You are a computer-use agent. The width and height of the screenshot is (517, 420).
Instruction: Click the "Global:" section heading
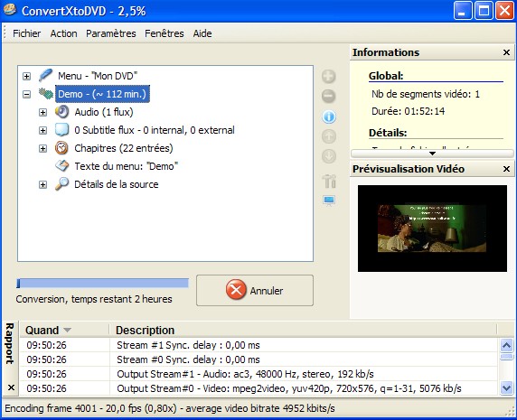386,76
